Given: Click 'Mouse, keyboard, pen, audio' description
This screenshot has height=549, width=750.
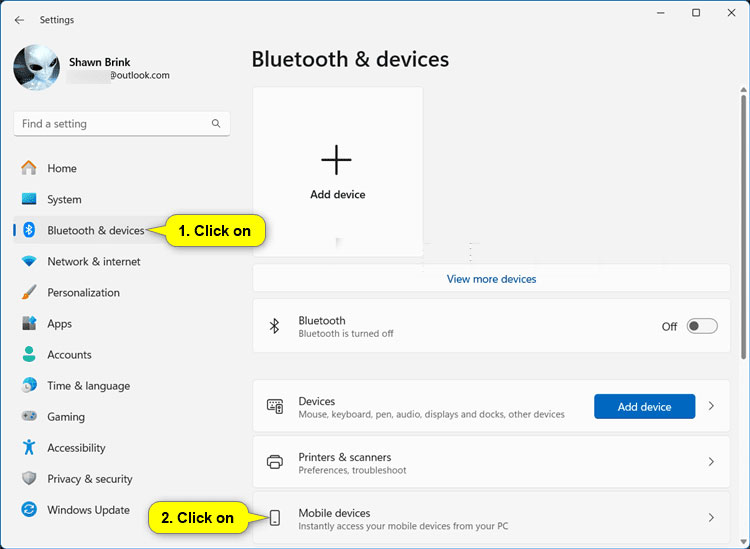Looking at the screenshot, I should click(x=431, y=414).
